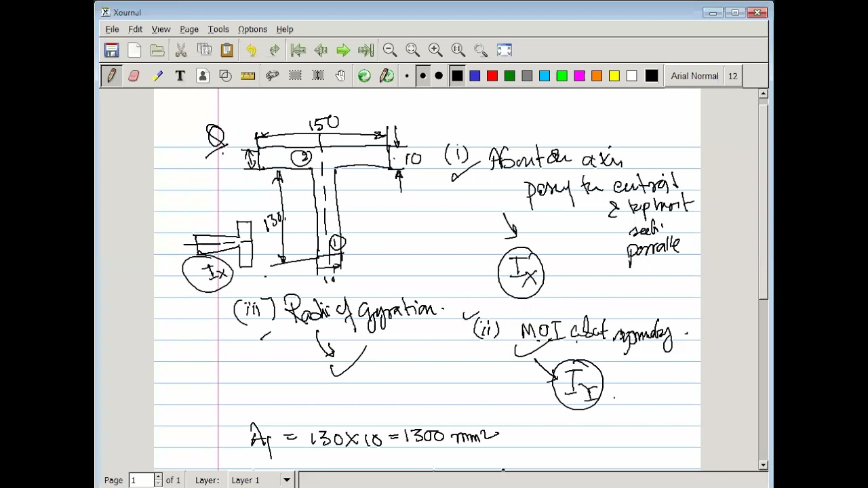Toggle the Shape Recognizer
Viewport: 868px width, 488px height.
point(225,76)
